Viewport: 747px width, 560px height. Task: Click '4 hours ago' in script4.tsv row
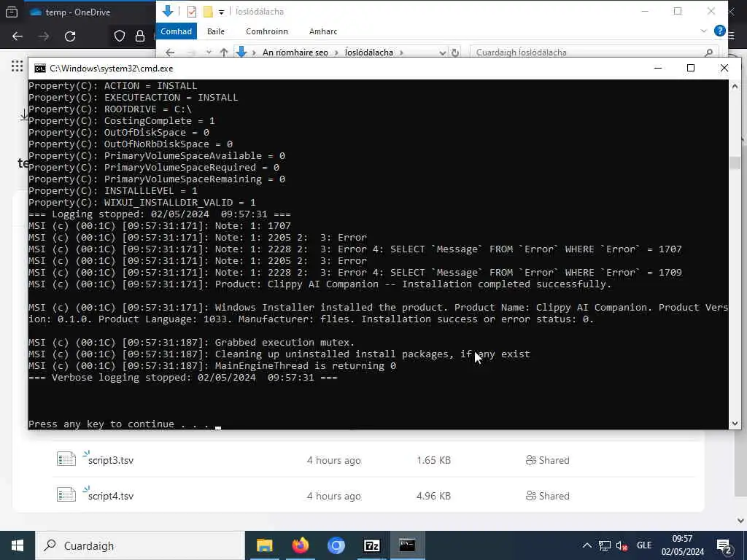click(333, 496)
